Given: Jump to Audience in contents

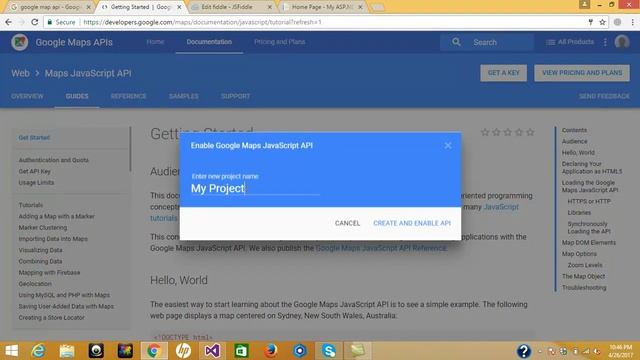Looking at the screenshot, I should coord(574,141).
